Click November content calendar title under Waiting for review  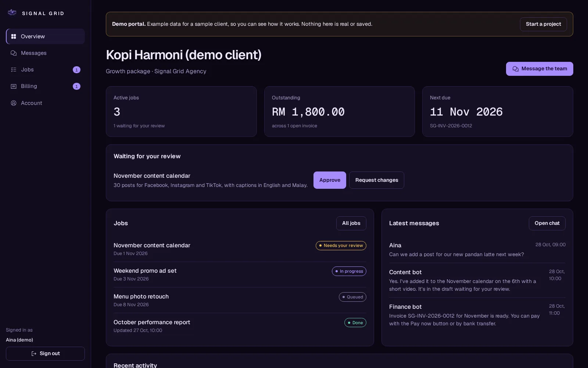click(x=152, y=176)
